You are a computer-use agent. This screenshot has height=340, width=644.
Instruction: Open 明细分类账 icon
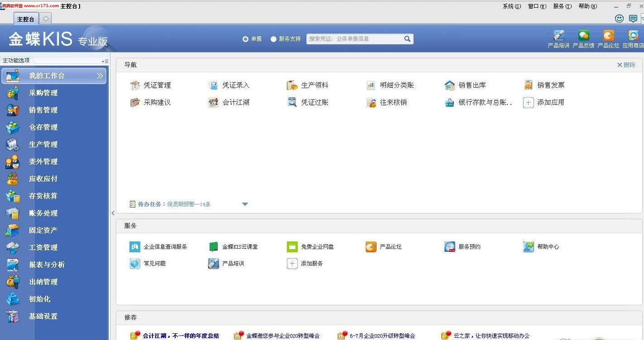371,85
